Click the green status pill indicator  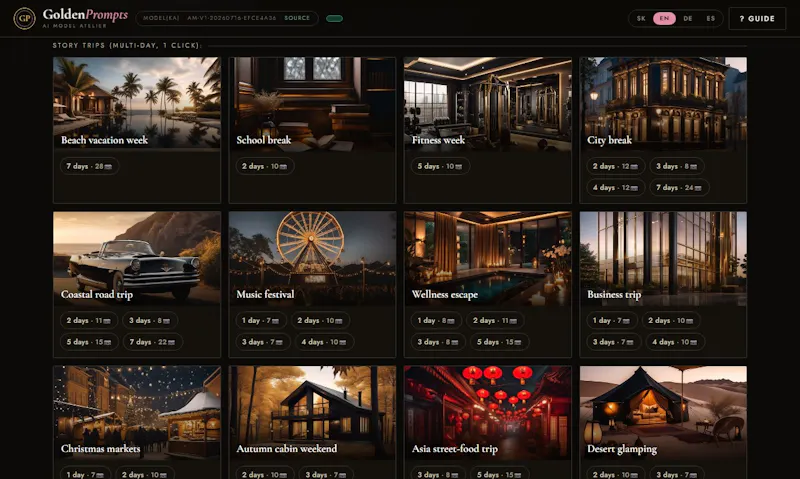point(334,18)
